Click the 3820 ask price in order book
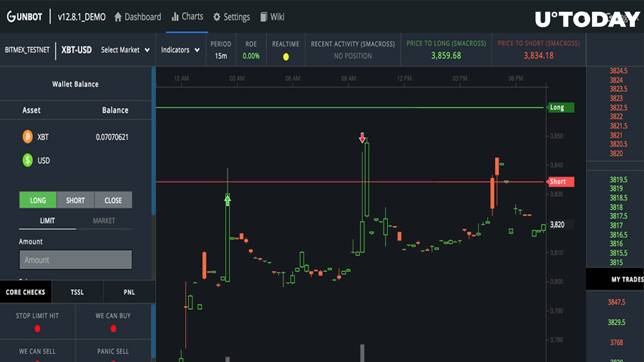 click(616, 153)
